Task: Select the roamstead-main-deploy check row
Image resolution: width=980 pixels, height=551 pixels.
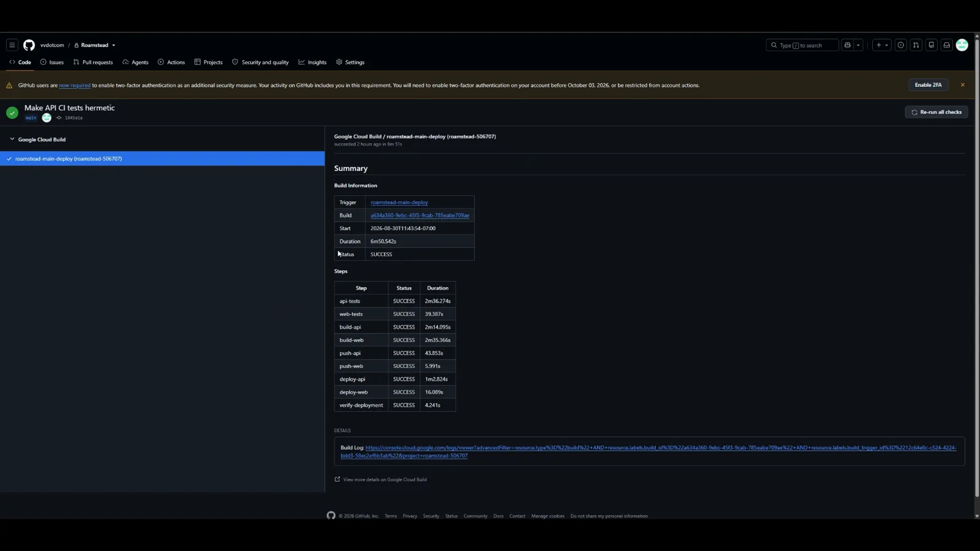Action: pyautogui.click(x=162, y=159)
